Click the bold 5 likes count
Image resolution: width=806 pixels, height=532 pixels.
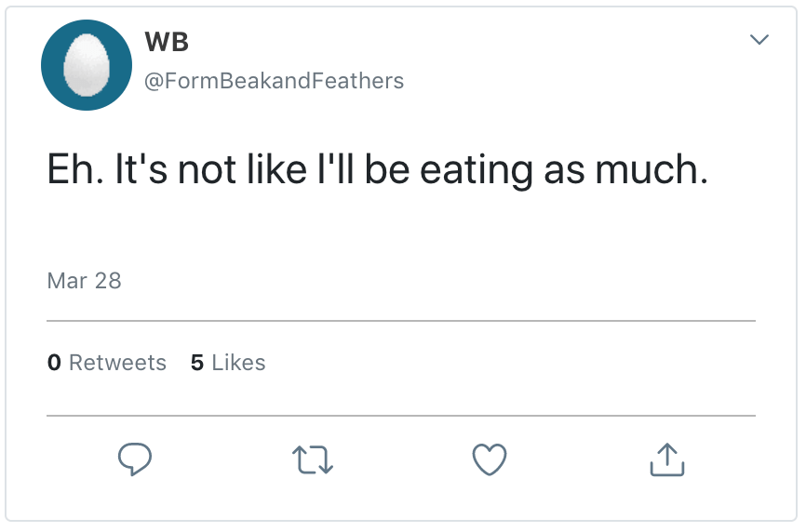pos(197,363)
